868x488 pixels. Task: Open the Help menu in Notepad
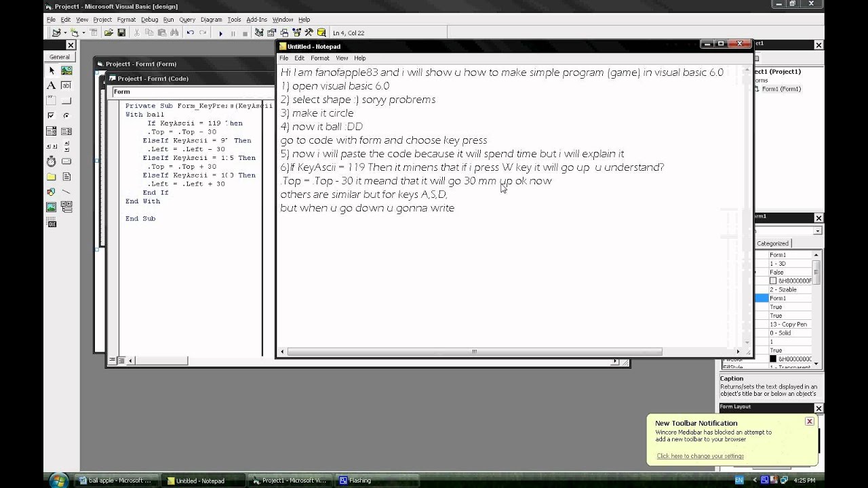tap(359, 58)
